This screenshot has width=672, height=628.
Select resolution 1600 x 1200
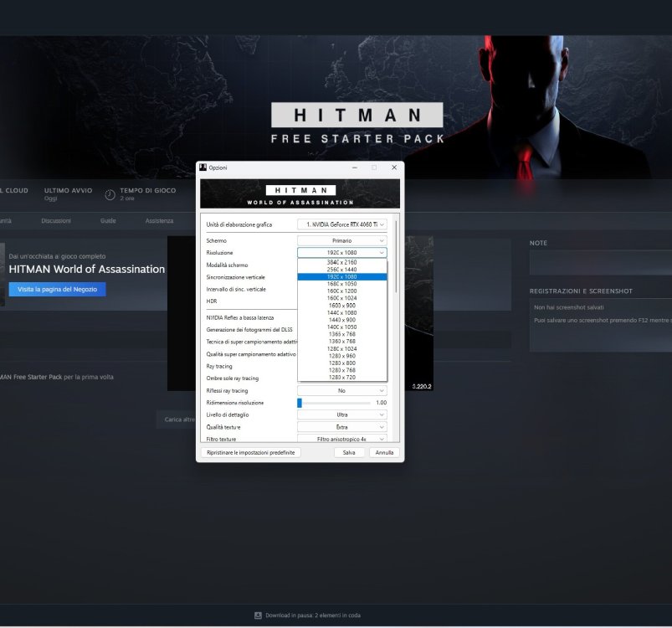coord(342,291)
